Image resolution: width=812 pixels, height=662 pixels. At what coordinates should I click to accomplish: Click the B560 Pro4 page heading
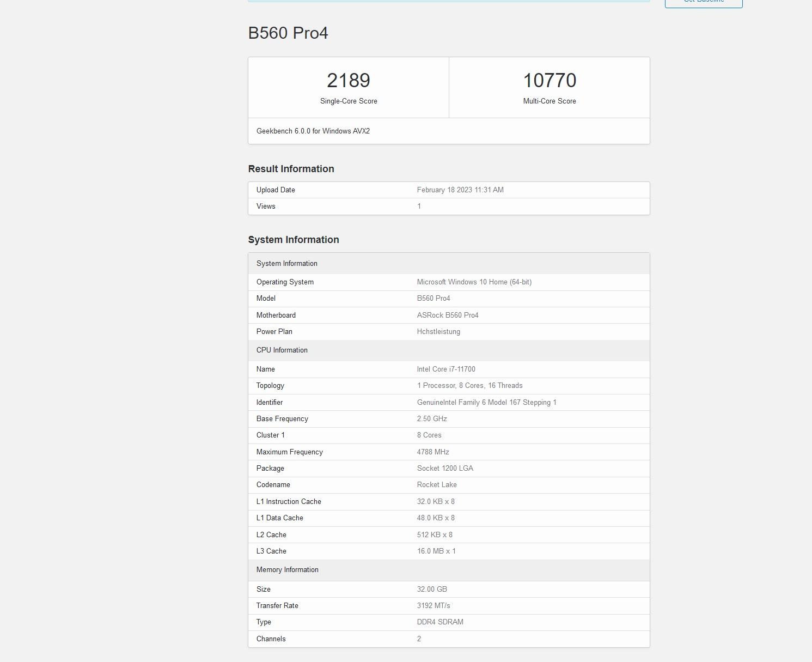(x=288, y=33)
